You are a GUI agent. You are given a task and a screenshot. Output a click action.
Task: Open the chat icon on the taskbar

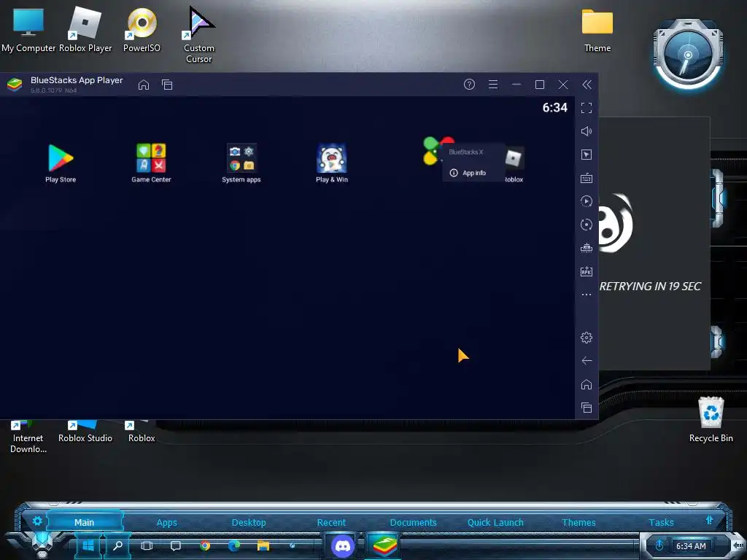pos(176,545)
